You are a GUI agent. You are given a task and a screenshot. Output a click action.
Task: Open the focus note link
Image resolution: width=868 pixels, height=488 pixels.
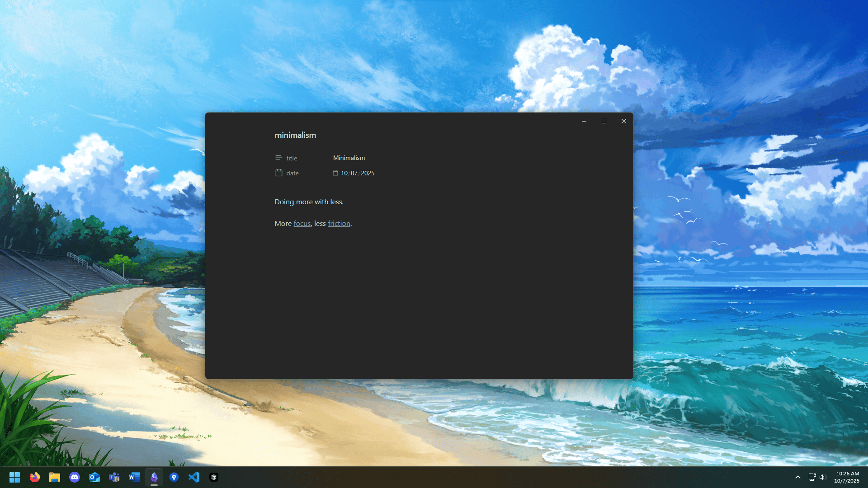click(302, 224)
